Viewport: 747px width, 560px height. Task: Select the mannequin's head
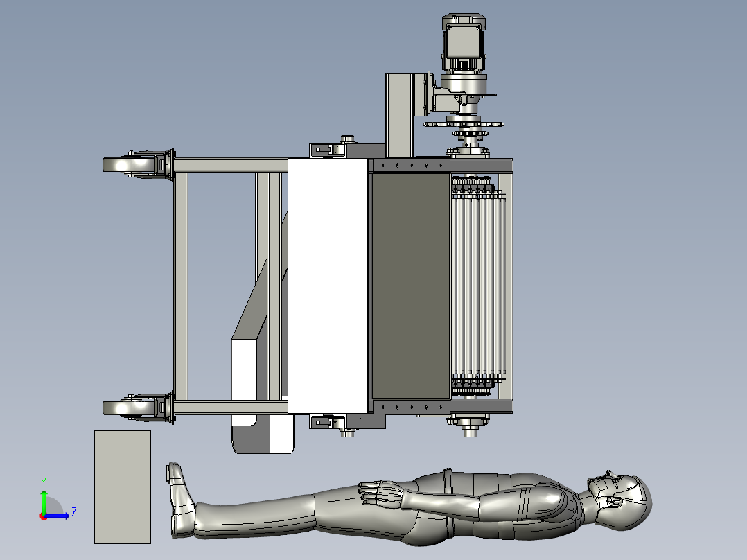619,501
